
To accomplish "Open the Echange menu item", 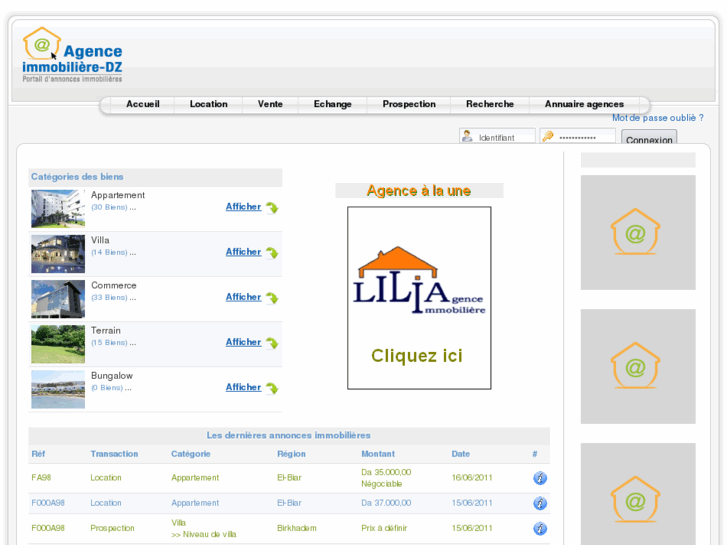I will (x=332, y=104).
